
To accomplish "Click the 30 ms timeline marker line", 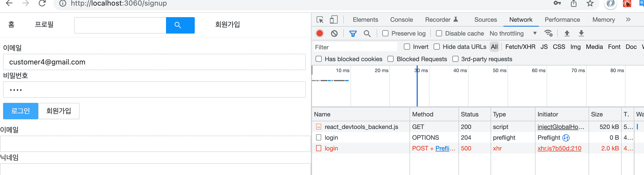I will click(417, 87).
